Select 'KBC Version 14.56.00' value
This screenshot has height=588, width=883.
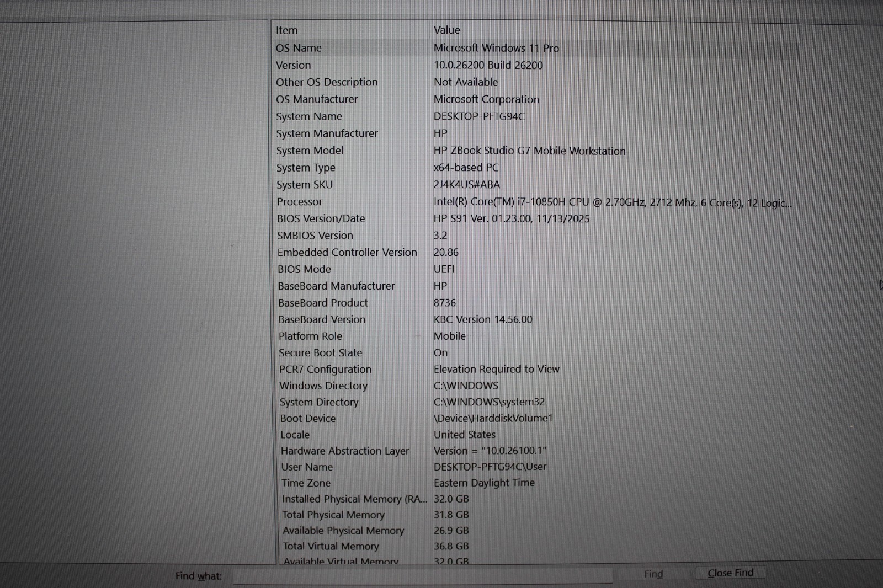tap(483, 319)
